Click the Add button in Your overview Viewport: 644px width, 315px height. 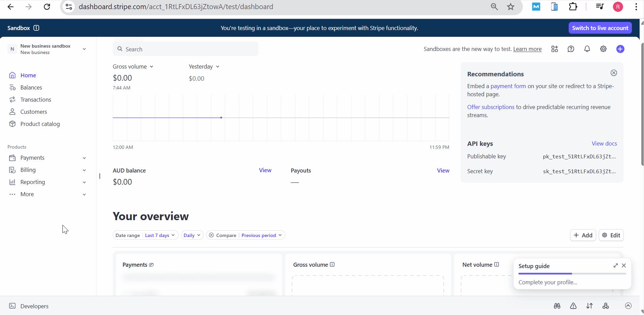[583, 235]
